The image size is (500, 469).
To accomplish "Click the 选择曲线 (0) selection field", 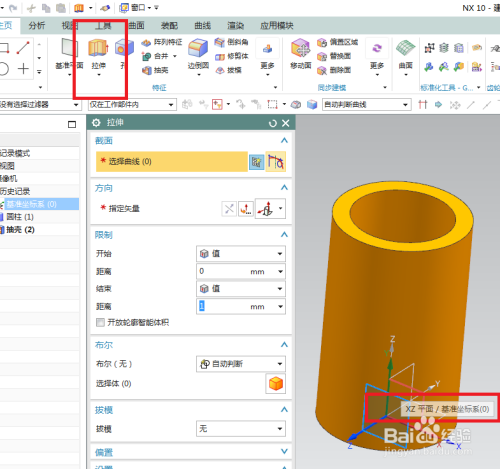I will [172, 162].
